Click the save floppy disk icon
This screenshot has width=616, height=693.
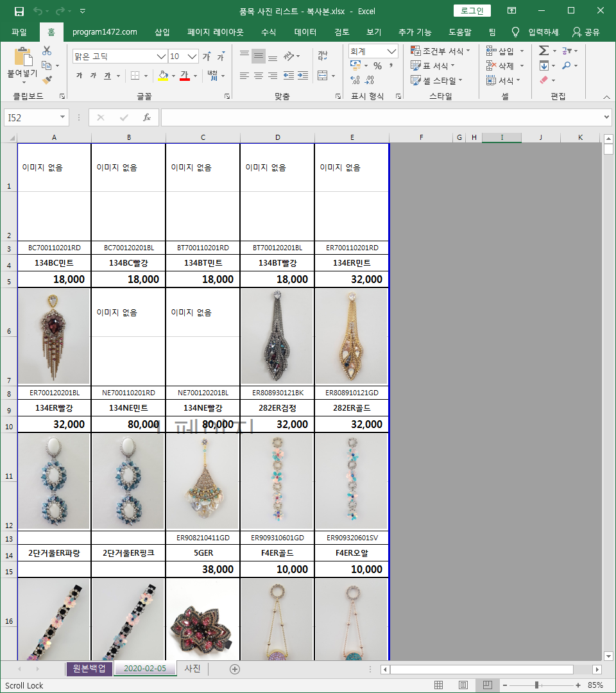point(19,11)
